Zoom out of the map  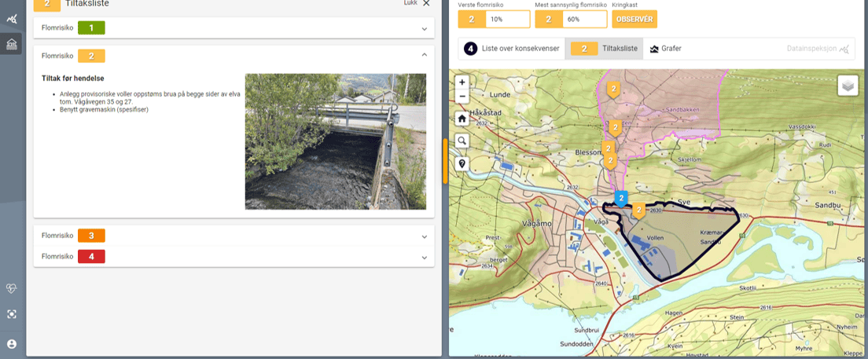coord(462,97)
